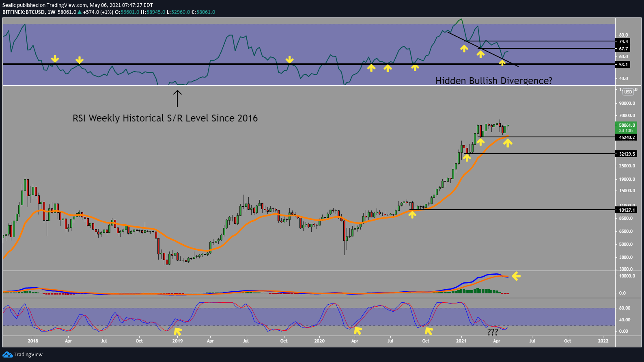Click the 10000.0 MACD axis label
Screen dimensions: 644x362
click(627, 276)
